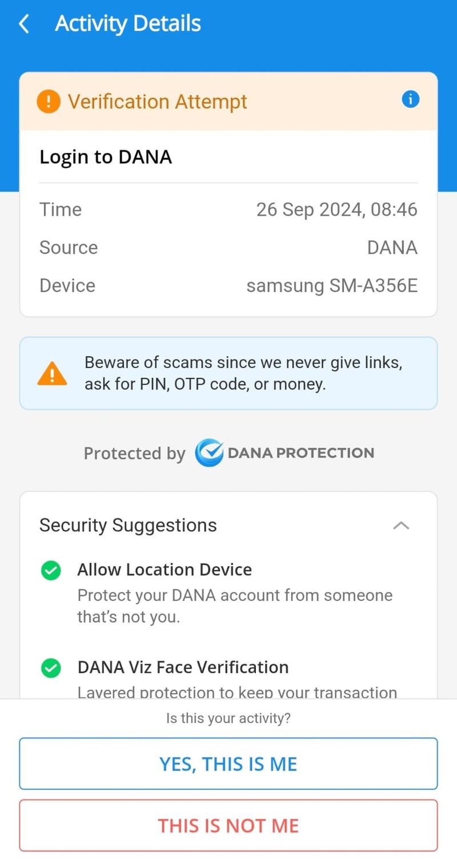Tap the Verification Attempt heading text
Viewport: 457px width, 868px height.
(158, 102)
